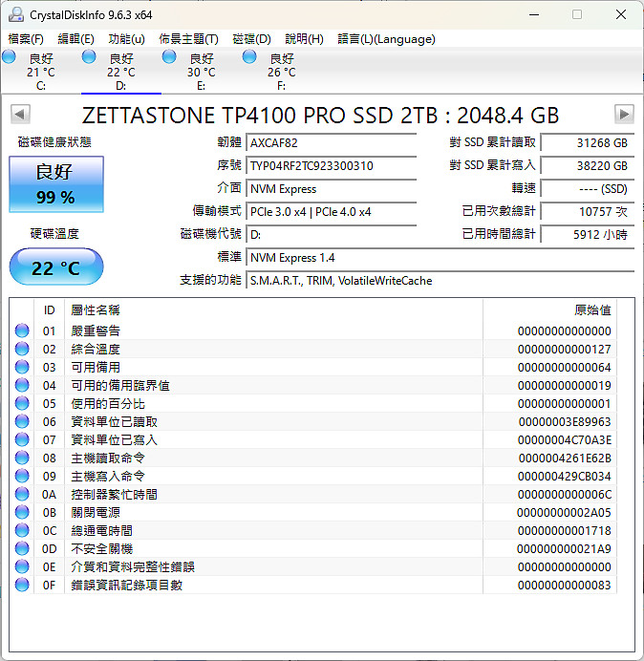Open the 功能(u) menu

pyautogui.click(x=126, y=39)
